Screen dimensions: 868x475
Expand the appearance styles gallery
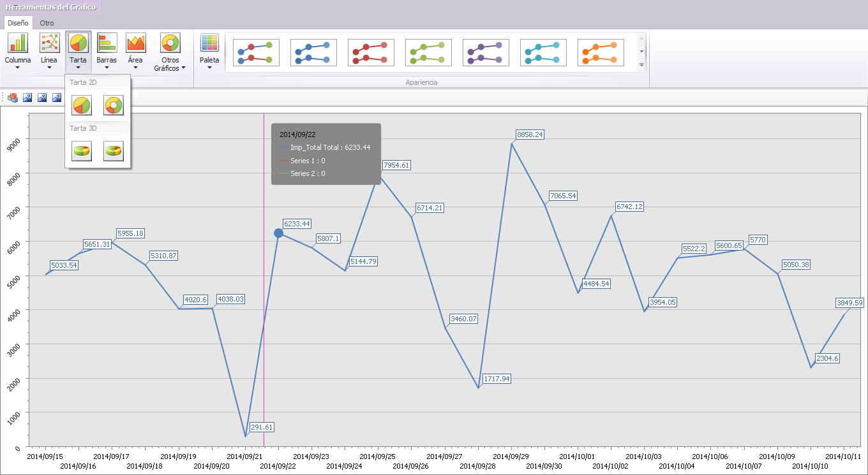click(x=641, y=65)
